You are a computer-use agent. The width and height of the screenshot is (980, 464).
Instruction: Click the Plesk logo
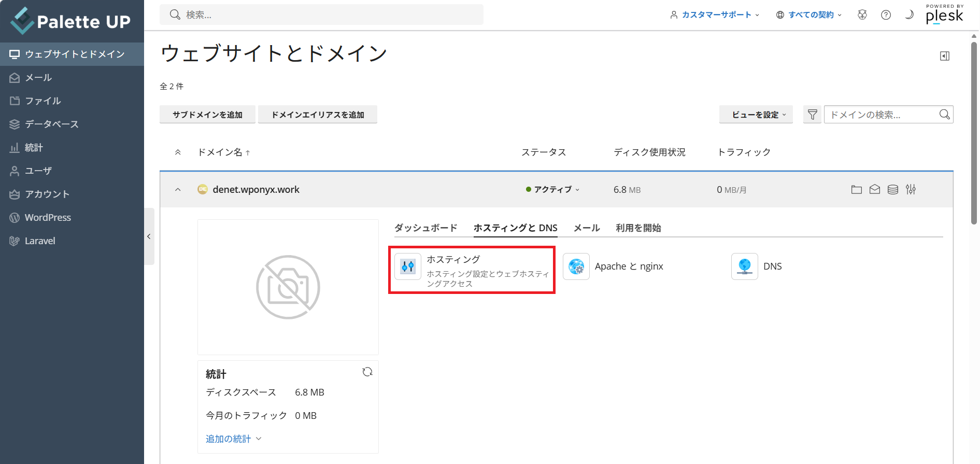coord(944,15)
